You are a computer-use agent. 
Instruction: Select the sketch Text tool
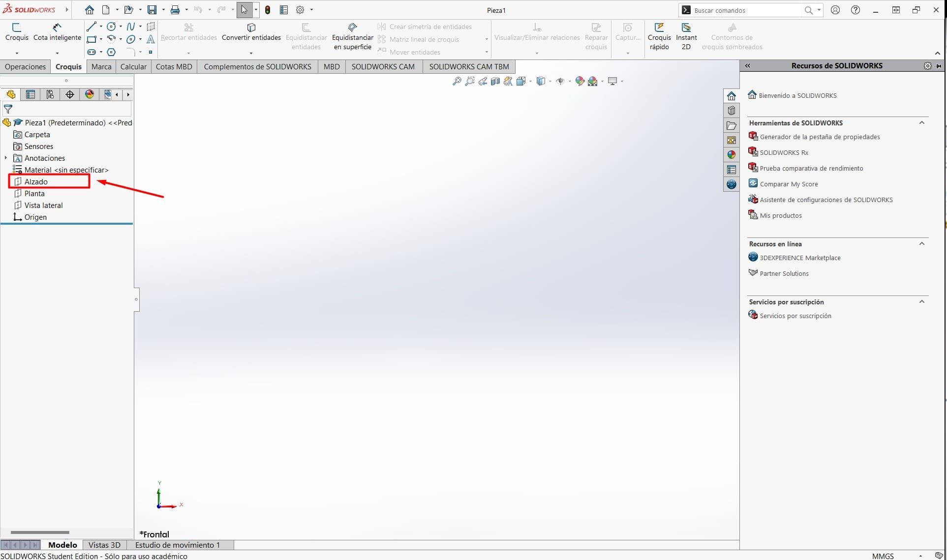point(151,39)
